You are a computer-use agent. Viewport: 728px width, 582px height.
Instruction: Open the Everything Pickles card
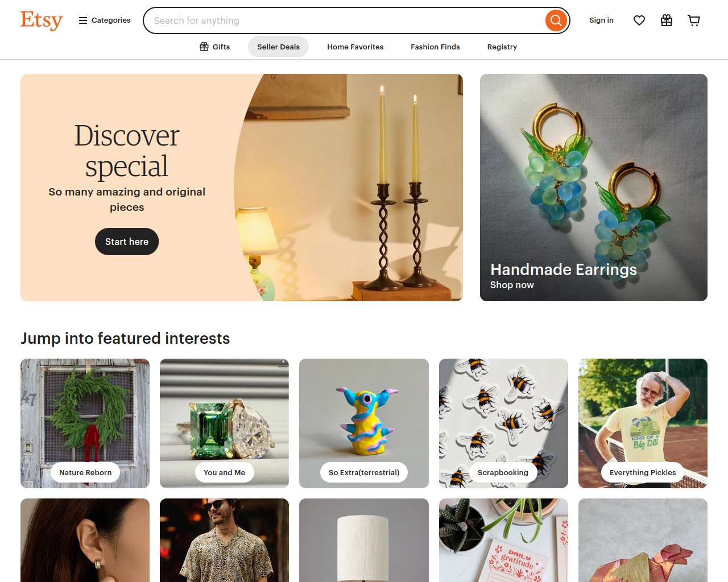pos(643,423)
